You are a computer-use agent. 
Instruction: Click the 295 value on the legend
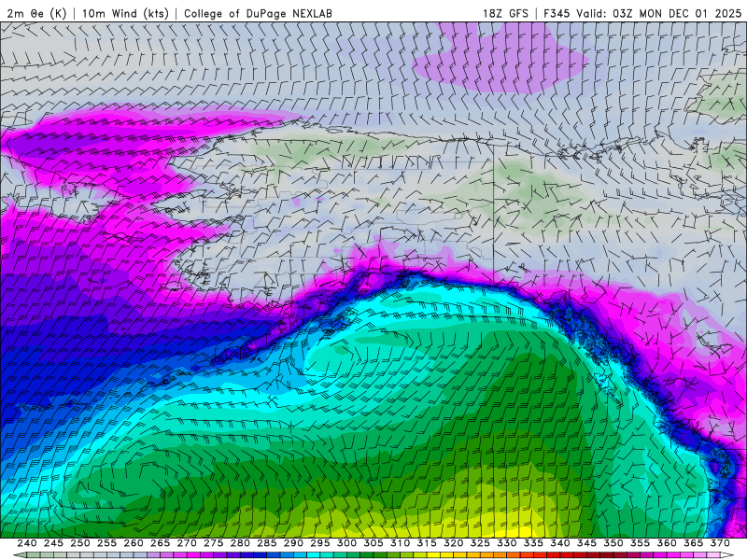click(x=320, y=543)
